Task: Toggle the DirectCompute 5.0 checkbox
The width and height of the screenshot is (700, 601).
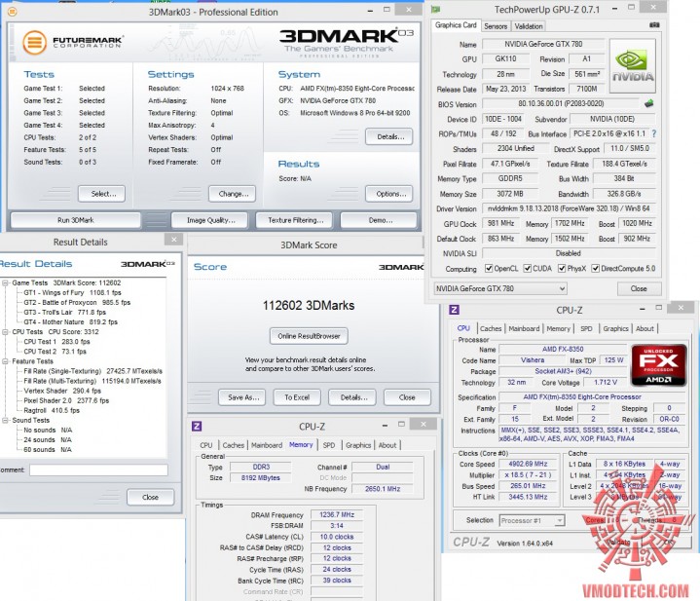Action: 595,268
